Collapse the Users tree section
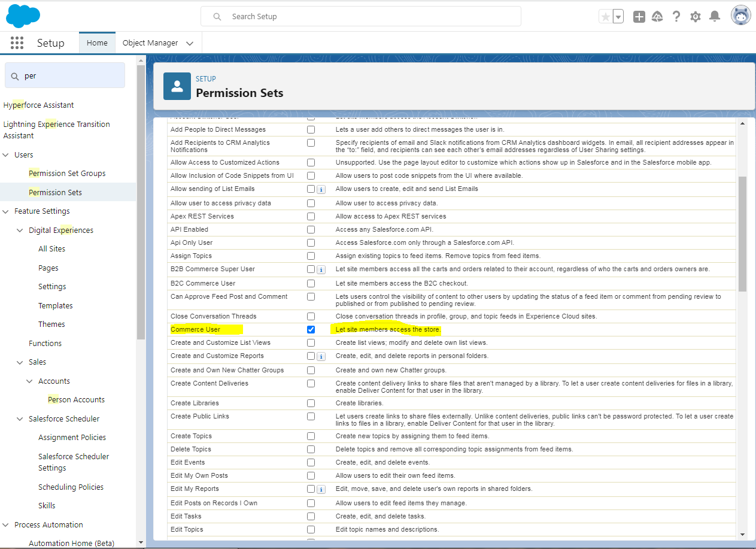 tap(7, 154)
